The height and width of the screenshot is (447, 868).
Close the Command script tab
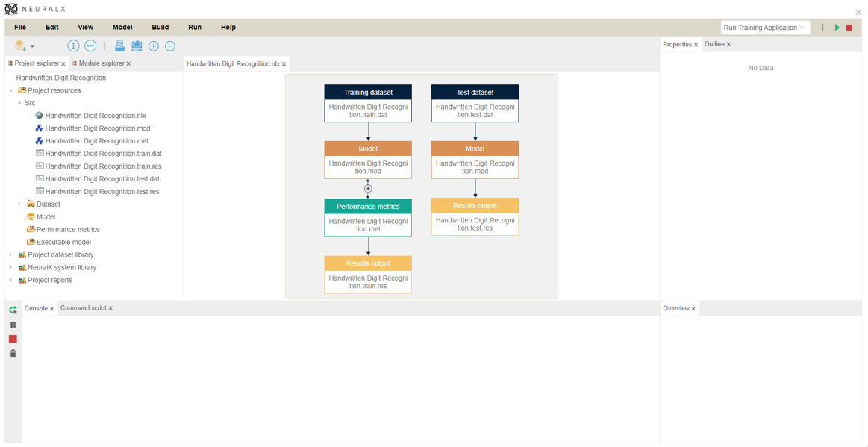click(111, 308)
